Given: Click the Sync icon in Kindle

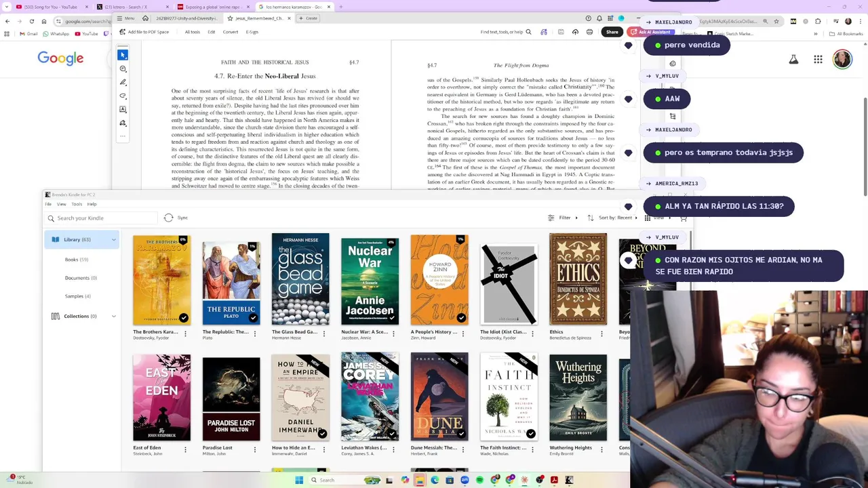Looking at the screenshot, I should (x=169, y=218).
